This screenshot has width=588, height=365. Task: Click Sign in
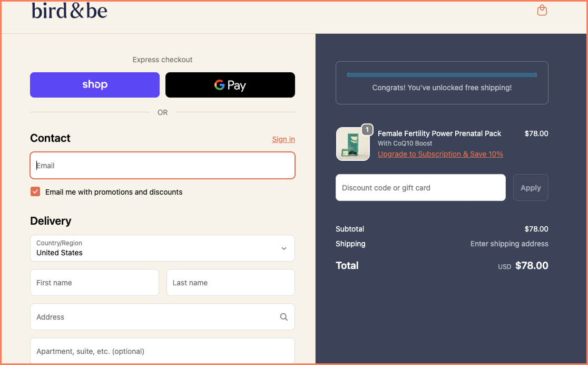pyautogui.click(x=283, y=139)
